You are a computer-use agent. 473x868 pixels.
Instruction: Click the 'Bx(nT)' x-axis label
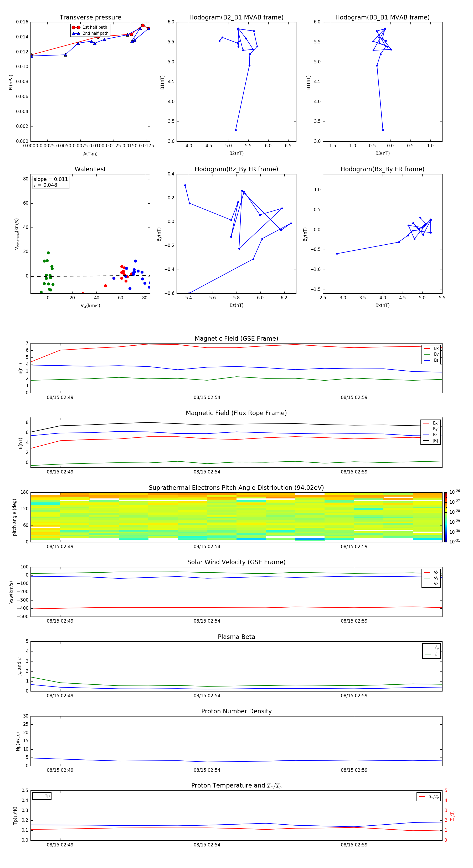[x=382, y=305]
